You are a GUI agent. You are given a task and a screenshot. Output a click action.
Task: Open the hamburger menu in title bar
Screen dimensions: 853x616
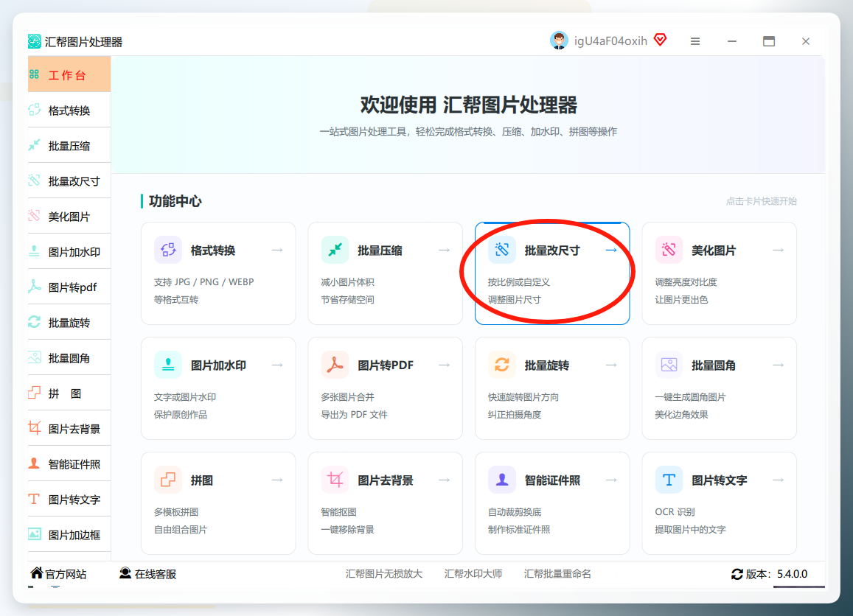click(x=695, y=41)
